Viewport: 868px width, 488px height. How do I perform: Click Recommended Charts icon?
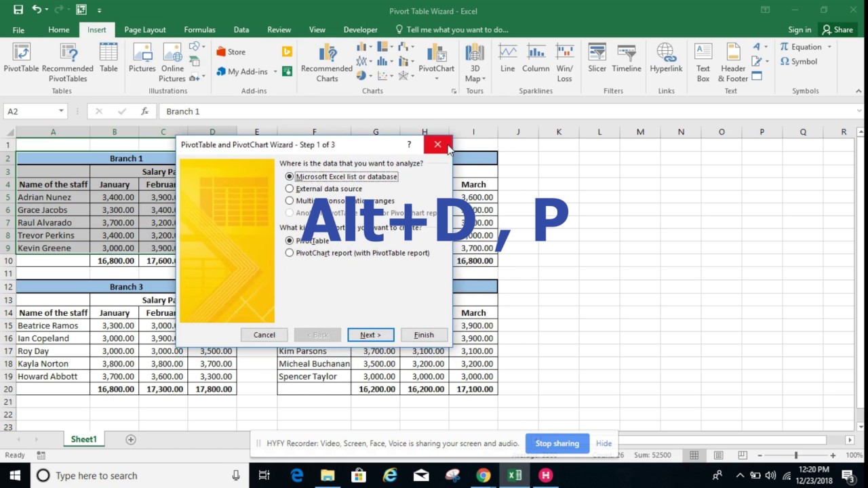click(327, 62)
